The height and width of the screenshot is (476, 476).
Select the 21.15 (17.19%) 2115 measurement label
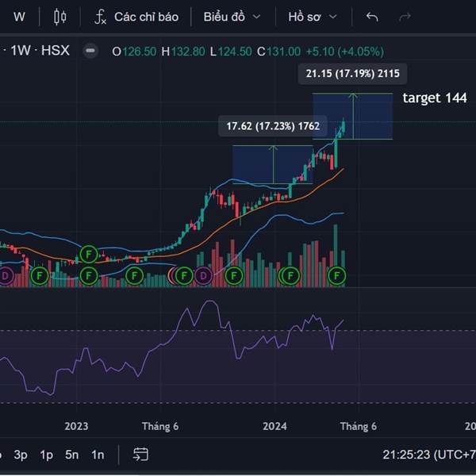tap(352, 74)
